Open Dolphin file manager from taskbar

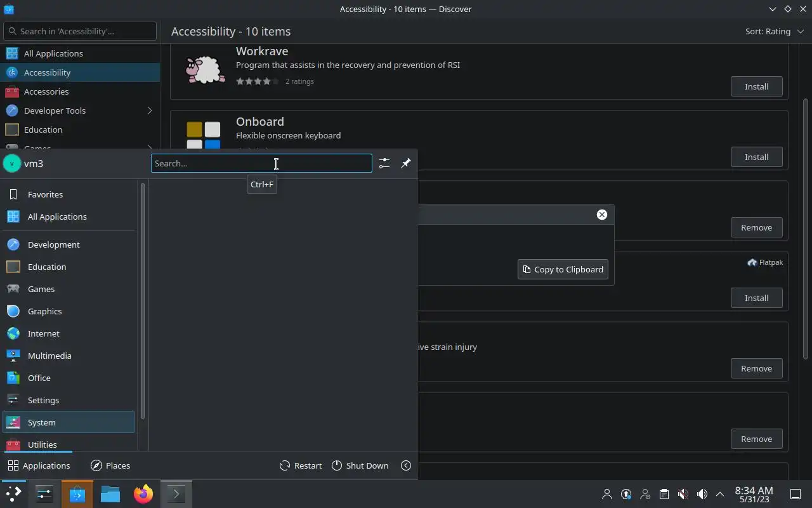coord(110,494)
